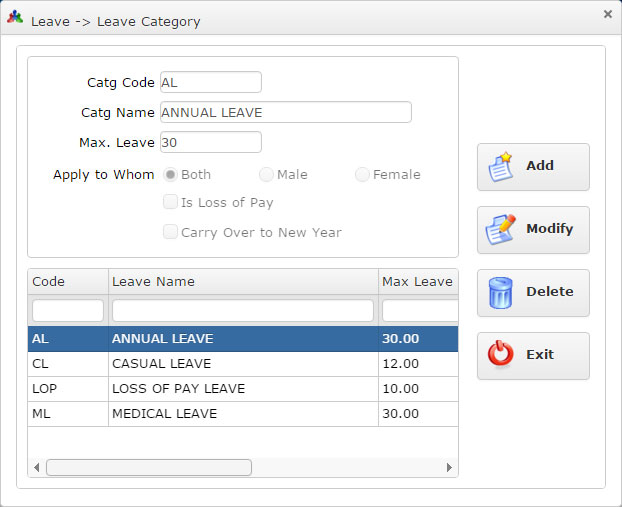
Task: Select the Both radio option
Action: click(171, 175)
